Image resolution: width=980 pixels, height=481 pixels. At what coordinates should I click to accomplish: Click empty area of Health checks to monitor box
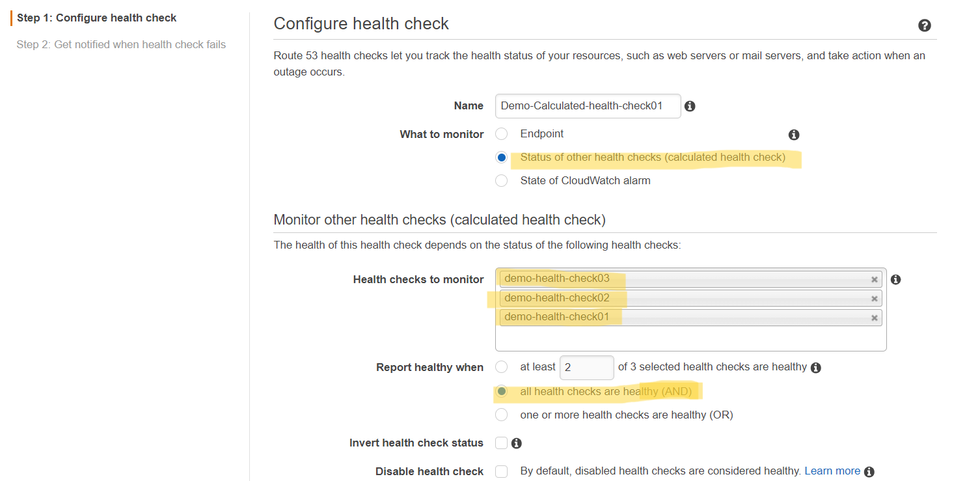[690, 338]
